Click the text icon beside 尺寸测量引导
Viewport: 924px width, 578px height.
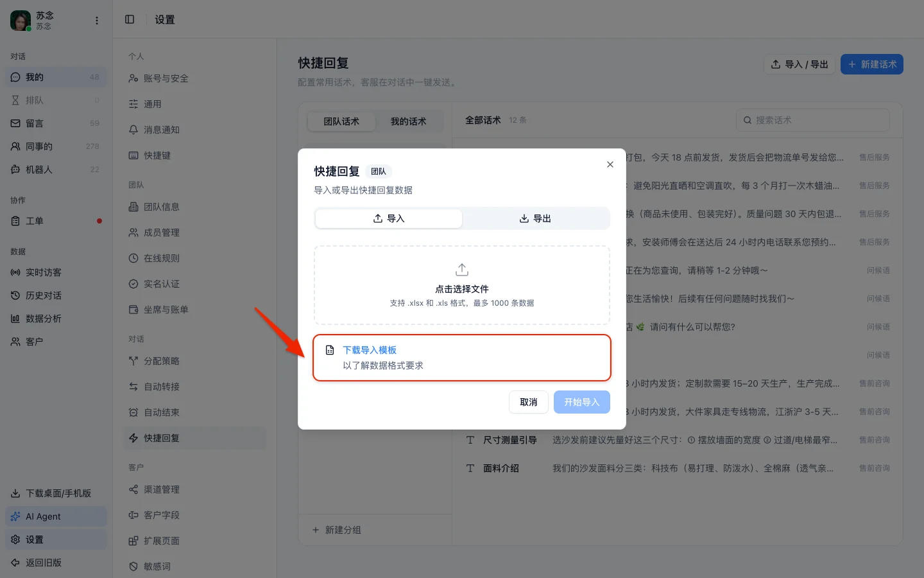(x=470, y=440)
